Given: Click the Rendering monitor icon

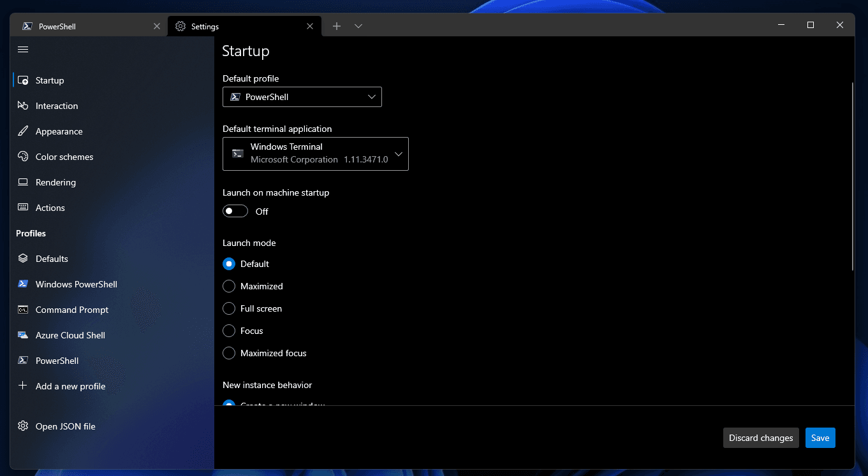Looking at the screenshot, I should 23,182.
